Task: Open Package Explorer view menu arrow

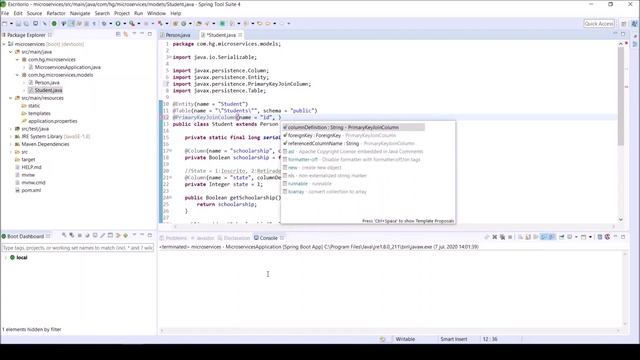Action: (x=134, y=34)
